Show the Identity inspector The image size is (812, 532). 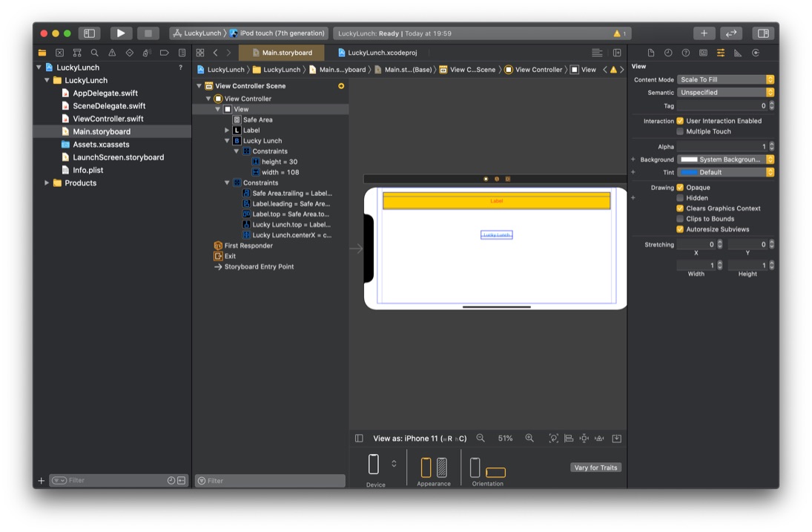pos(703,53)
